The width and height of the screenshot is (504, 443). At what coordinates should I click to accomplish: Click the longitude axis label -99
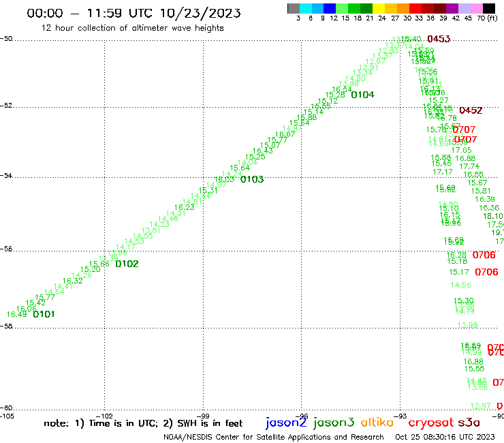(203, 416)
